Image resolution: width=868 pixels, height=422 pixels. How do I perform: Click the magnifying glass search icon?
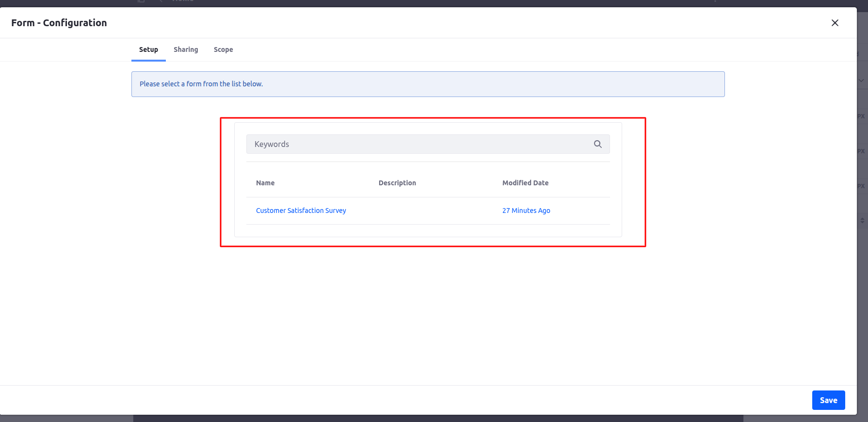598,144
